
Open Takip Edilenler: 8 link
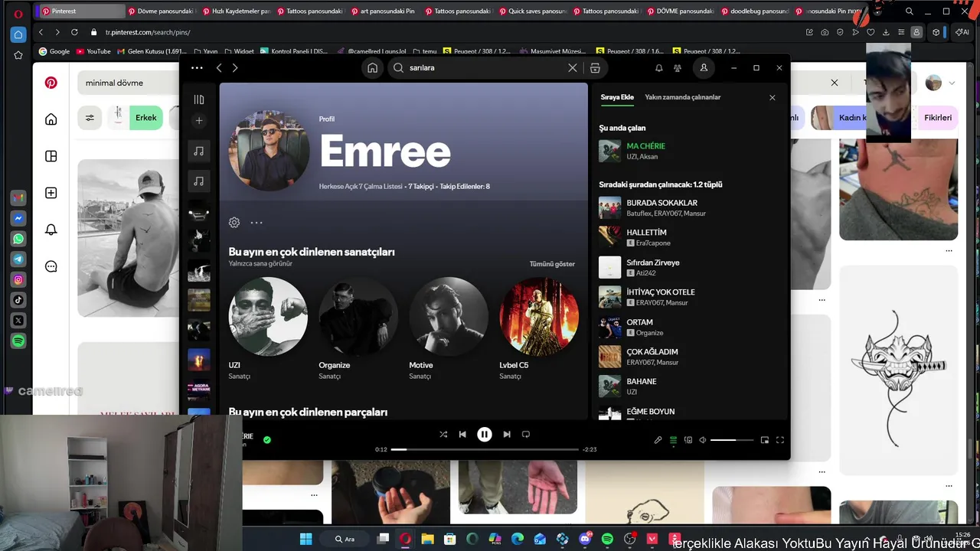[x=465, y=186]
